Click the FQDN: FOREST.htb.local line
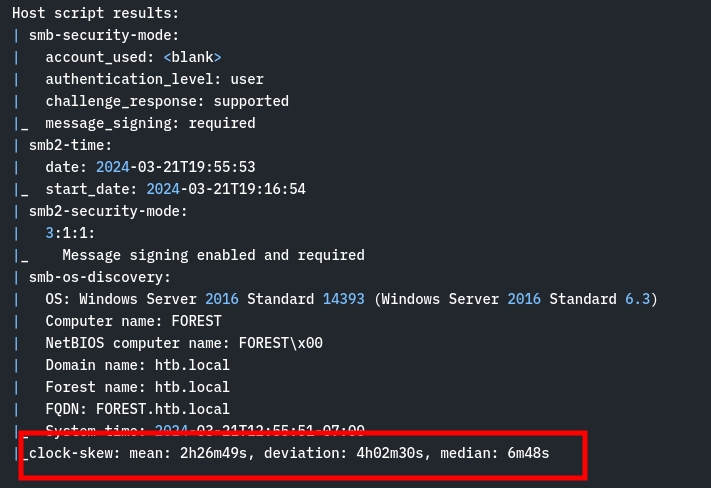This screenshot has height=488, width=711. [x=137, y=410]
